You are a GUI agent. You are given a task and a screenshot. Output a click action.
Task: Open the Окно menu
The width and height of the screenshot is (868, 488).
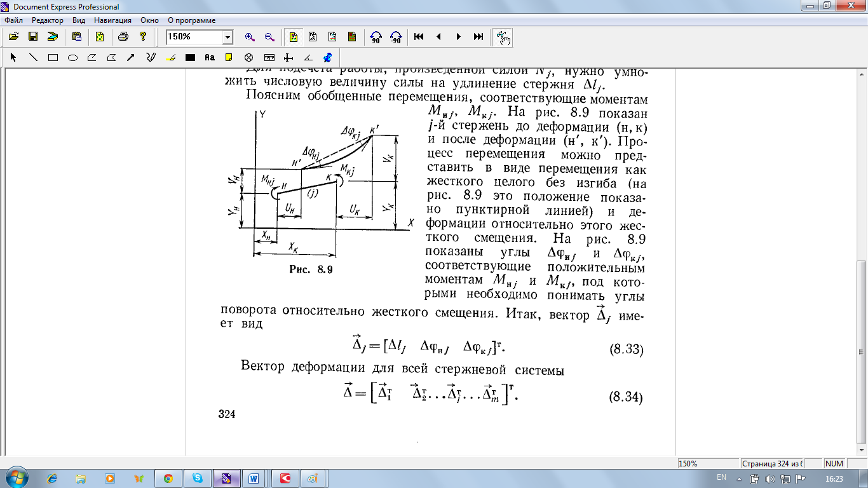149,20
